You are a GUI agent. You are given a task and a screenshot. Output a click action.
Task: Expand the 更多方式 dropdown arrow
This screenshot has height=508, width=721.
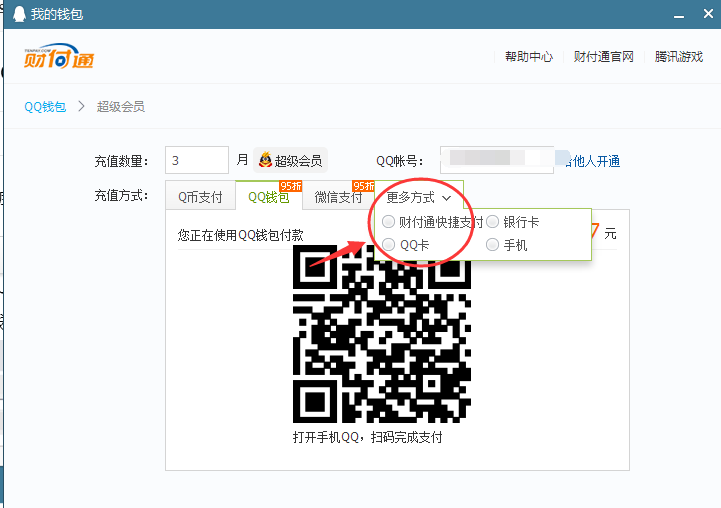[446, 198]
